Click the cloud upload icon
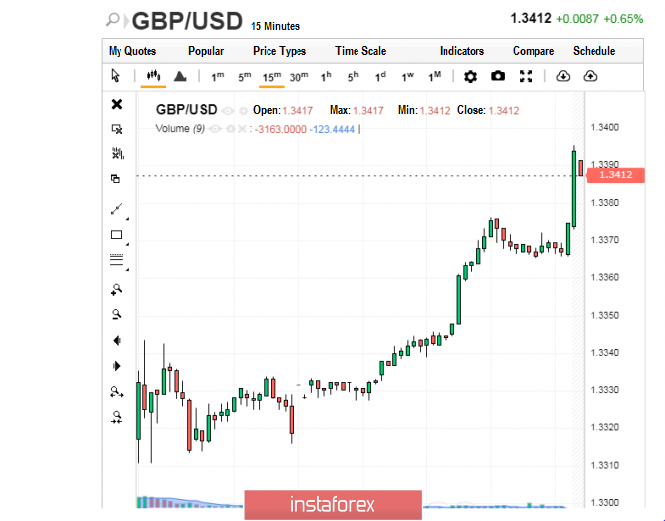This screenshot has width=665, height=521. tap(590, 76)
